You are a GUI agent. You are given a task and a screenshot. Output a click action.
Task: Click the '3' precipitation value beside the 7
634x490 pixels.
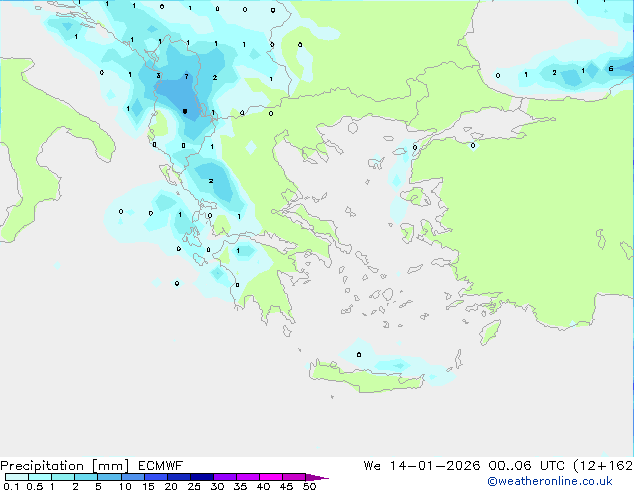coord(158,75)
